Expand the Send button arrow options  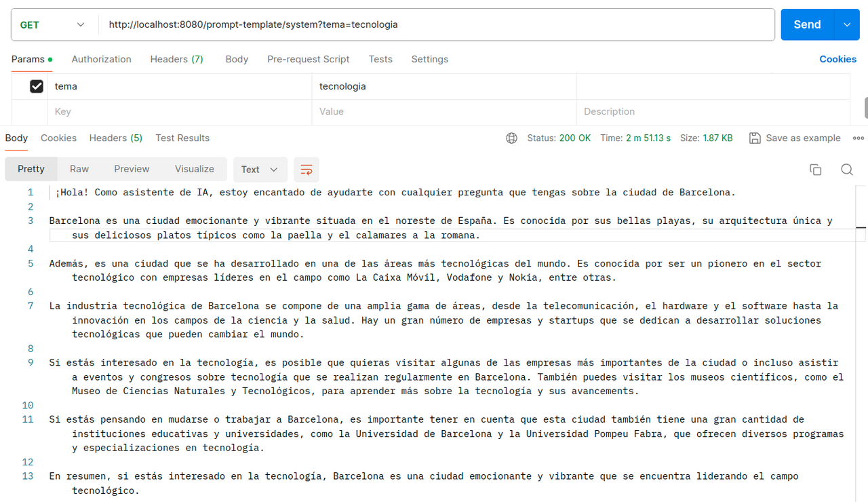click(846, 24)
